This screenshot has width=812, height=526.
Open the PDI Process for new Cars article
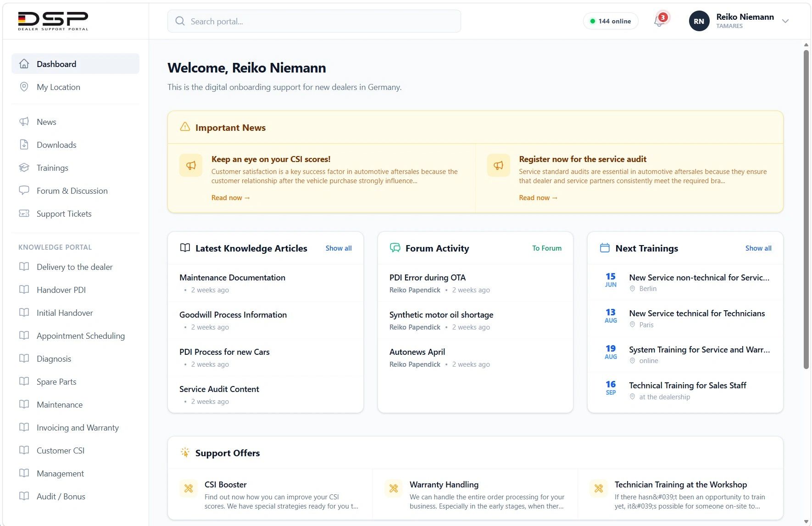point(266,358)
